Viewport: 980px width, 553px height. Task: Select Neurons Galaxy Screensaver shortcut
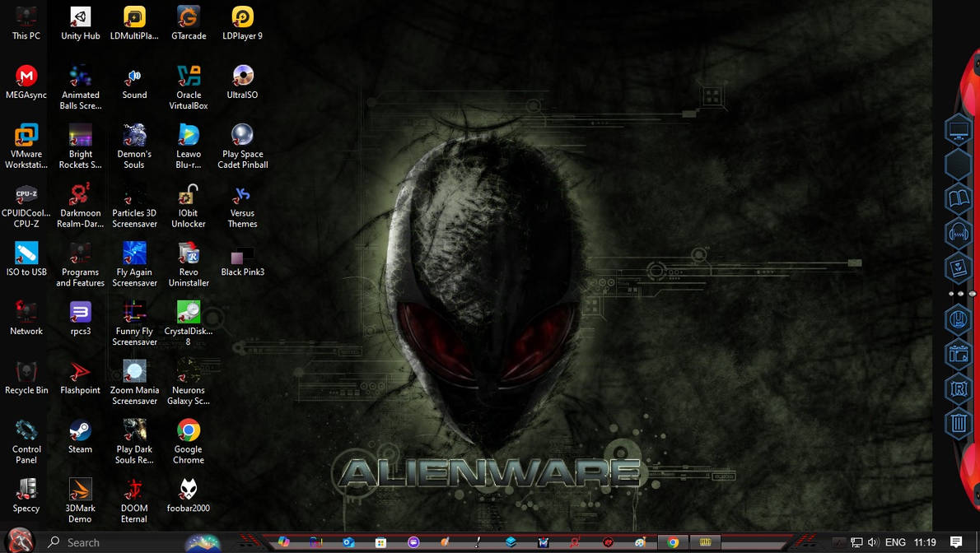(188, 383)
